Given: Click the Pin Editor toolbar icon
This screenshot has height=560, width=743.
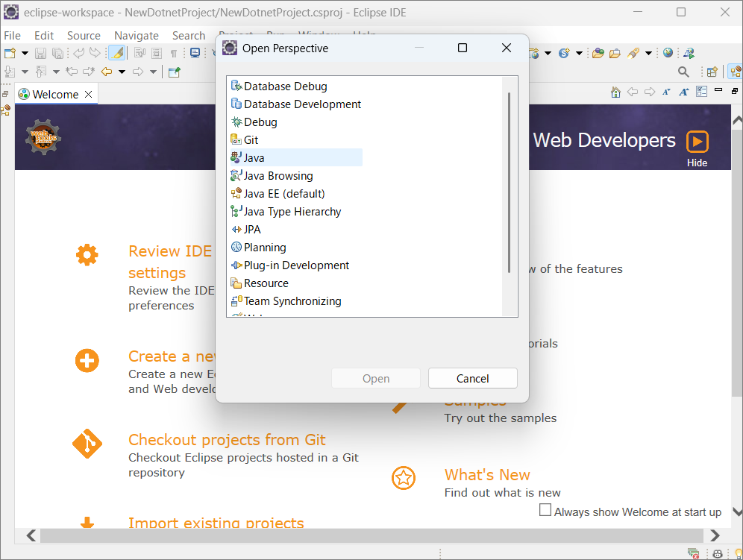Looking at the screenshot, I should coord(175,72).
